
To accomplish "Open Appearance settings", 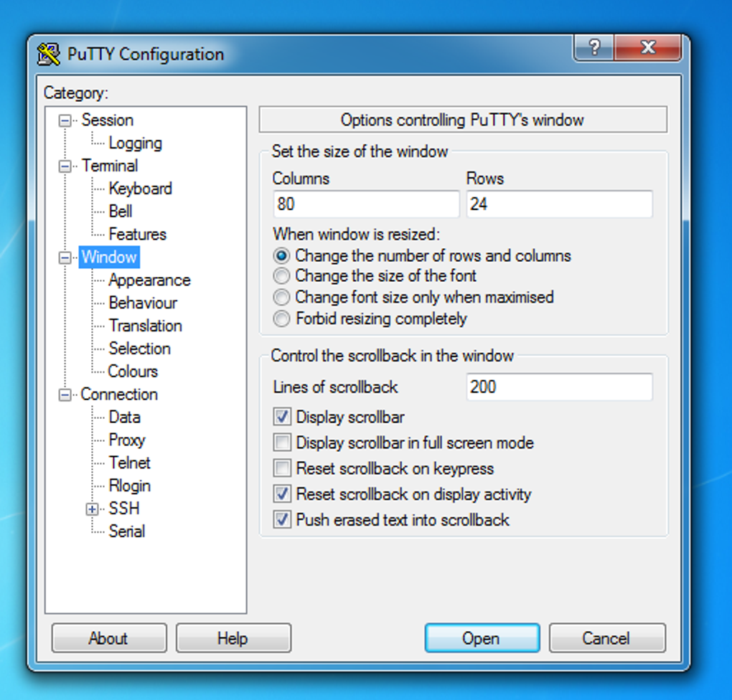I will [149, 280].
